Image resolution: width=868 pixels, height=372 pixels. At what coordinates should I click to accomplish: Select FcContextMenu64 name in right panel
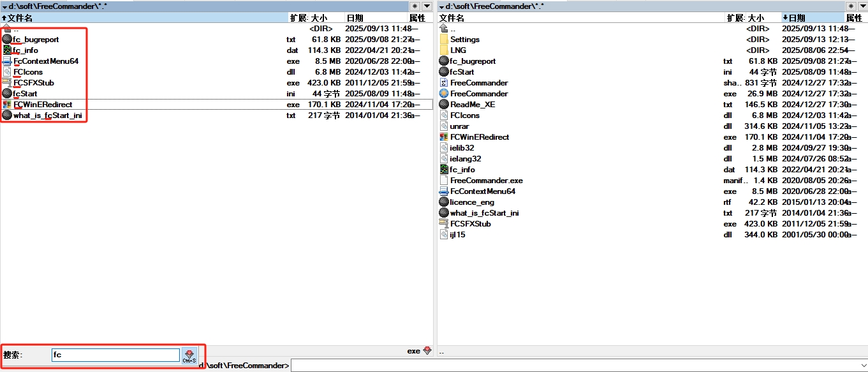pyautogui.click(x=482, y=191)
